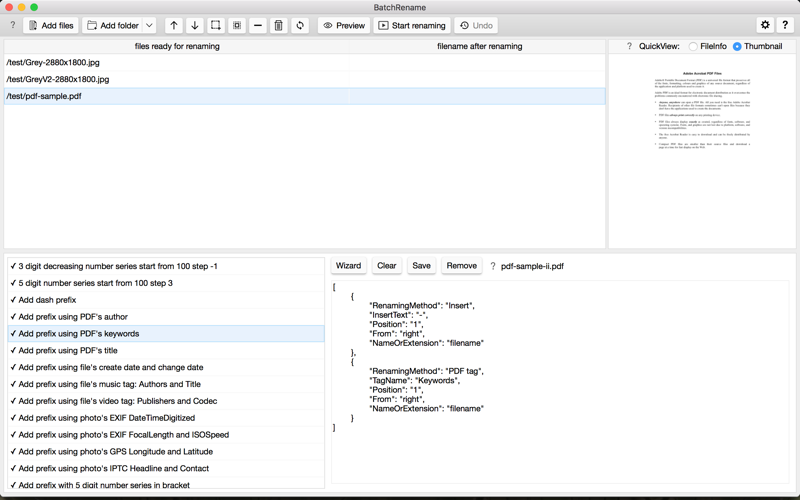Image resolution: width=800 pixels, height=500 pixels.
Task: Move selected file down with arrow icon
Action: tap(195, 26)
